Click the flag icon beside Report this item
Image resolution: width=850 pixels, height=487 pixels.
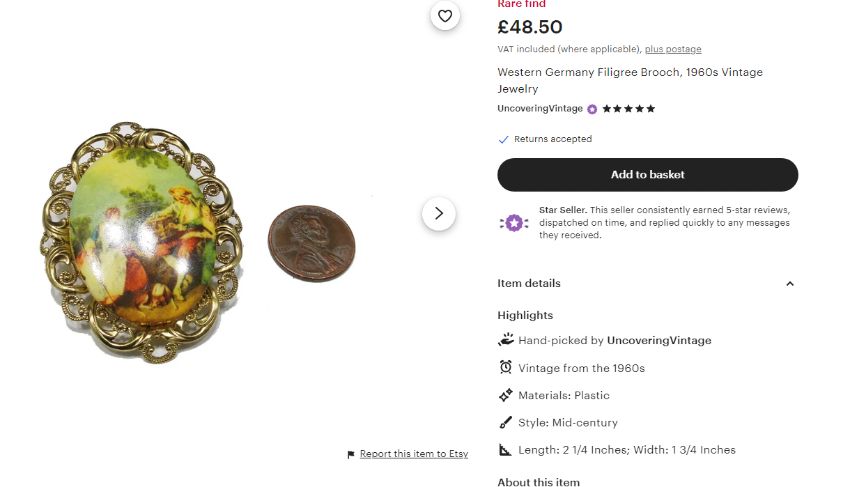click(x=351, y=454)
